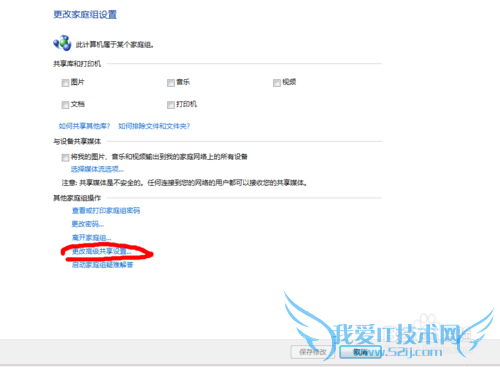The height and width of the screenshot is (367, 500).
Task: Click the 其他家庭组操作 section label
Action: pyautogui.click(x=77, y=198)
